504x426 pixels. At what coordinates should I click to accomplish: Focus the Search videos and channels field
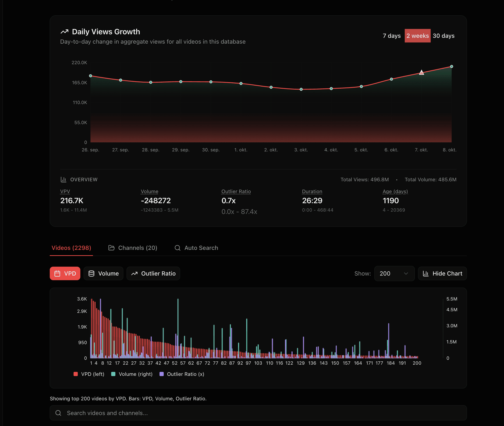point(258,413)
